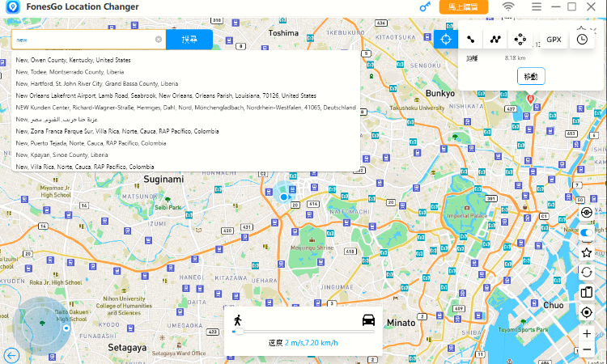Select the walking speed icon
Image resolution: width=607 pixels, height=364 pixels.
238,320
